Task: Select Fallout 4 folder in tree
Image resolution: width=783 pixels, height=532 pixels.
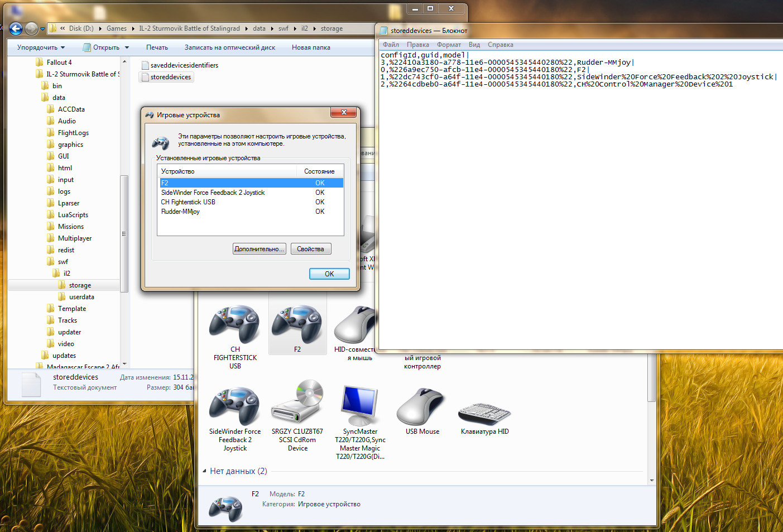Action: pos(54,63)
